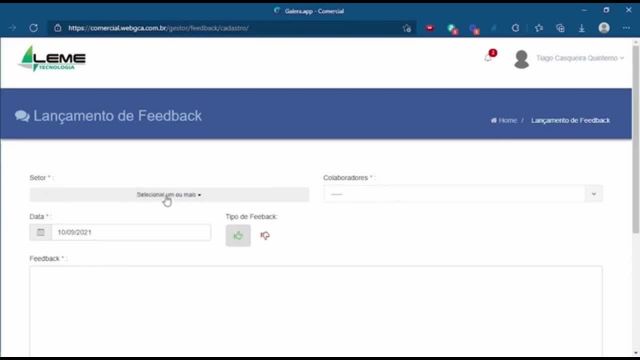Open browser downloads icon
The width and height of the screenshot is (640, 360).
pyautogui.click(x=582, y=28)
